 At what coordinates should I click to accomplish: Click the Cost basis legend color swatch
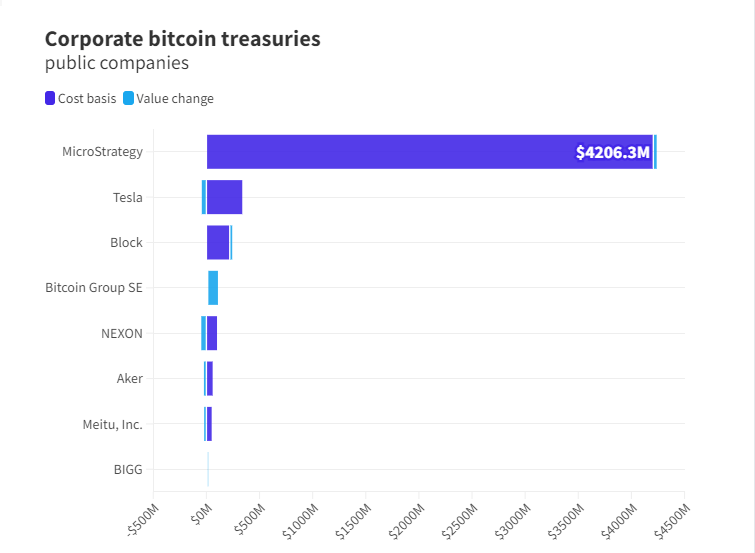49,98
